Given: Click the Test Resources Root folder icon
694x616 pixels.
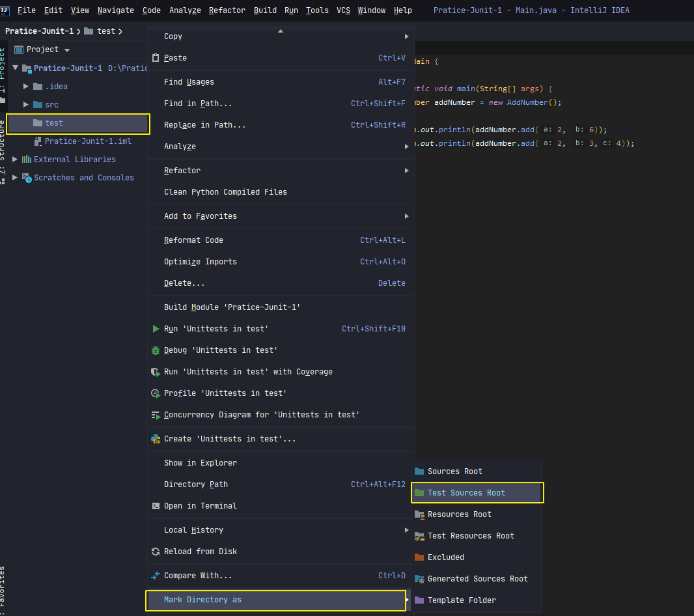Looking at the screenshot, I should click(x=419, y=536).
